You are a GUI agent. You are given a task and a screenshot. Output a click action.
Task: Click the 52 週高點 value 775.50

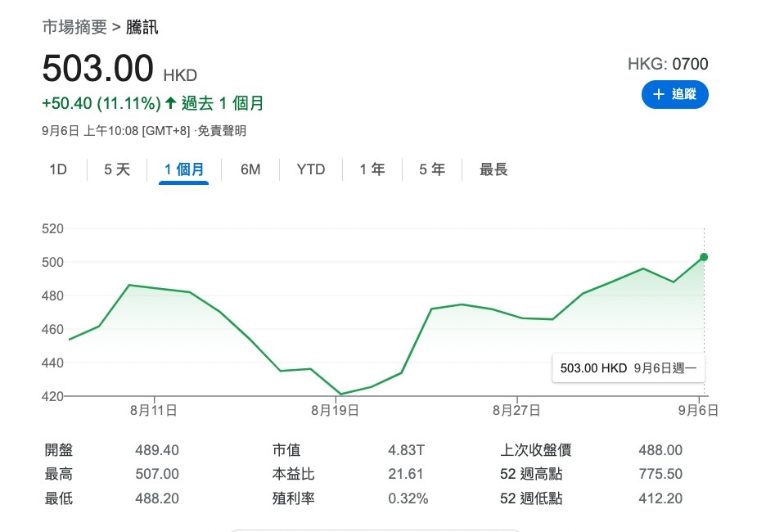pyautogui.click(x=660, y=474)
